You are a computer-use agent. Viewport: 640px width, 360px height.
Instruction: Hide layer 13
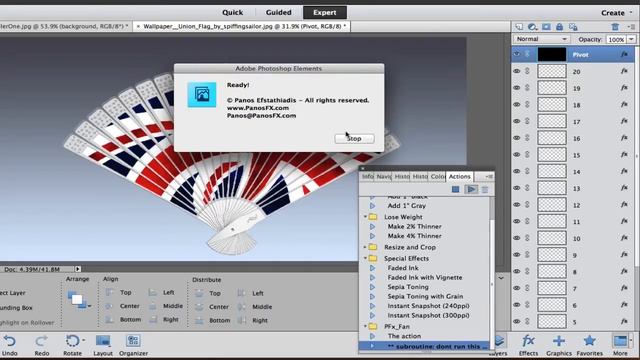517,188
